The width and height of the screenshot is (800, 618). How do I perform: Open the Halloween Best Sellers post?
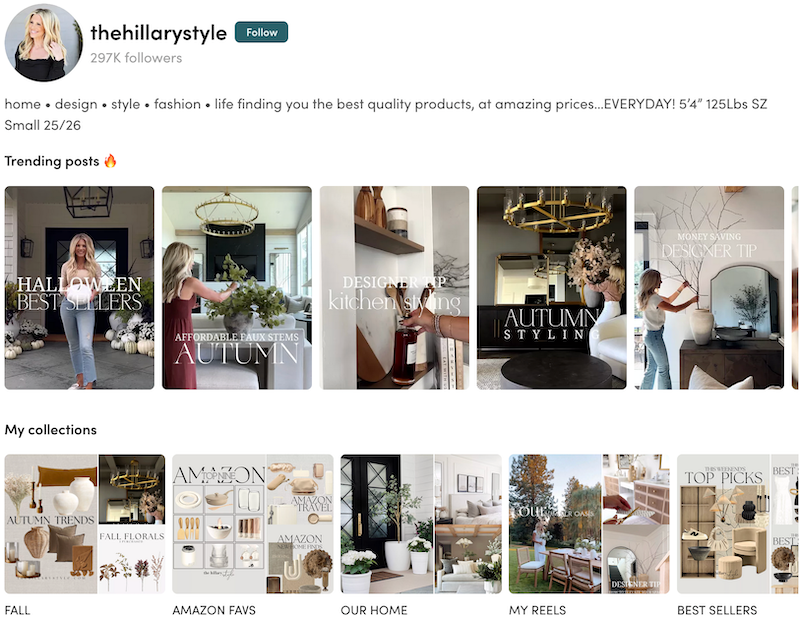(x=79, y=288)
